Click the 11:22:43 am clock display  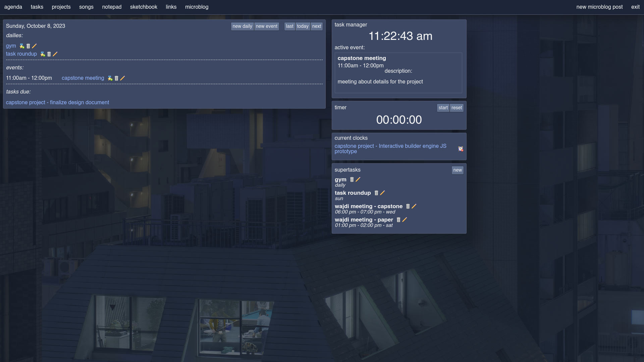(x=400, y=36)
